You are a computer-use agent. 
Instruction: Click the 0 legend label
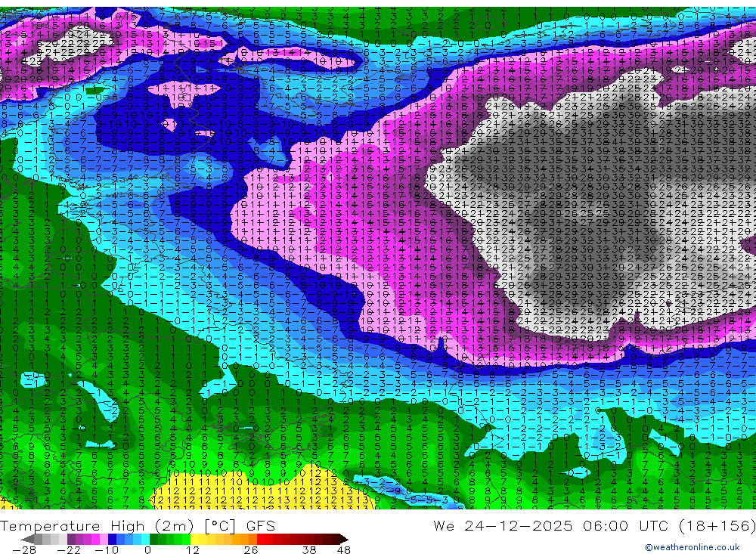(147, 549)
